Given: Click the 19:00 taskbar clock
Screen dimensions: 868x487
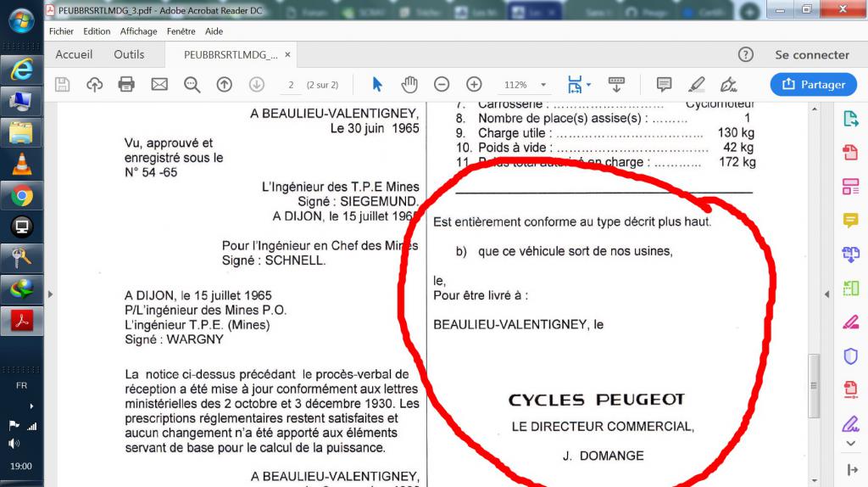Looking at the screenshot, I should coord(21,466).
